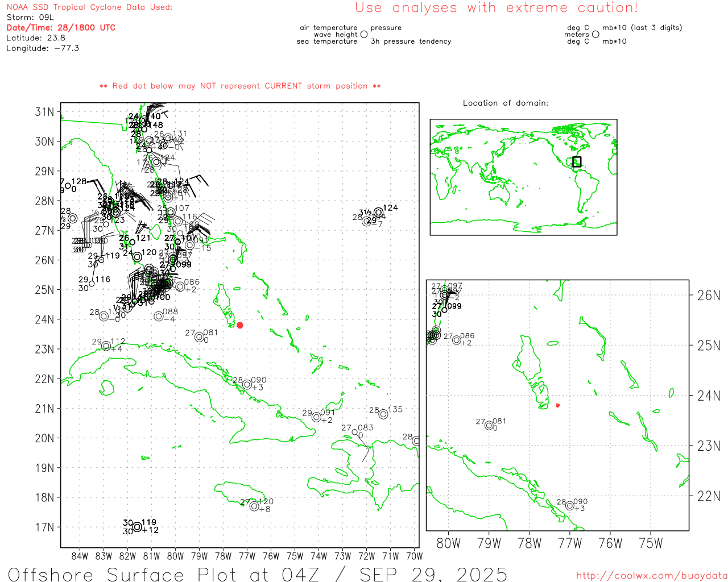
Task: Click the black domain box on the world map
Action: coord(577,161)
